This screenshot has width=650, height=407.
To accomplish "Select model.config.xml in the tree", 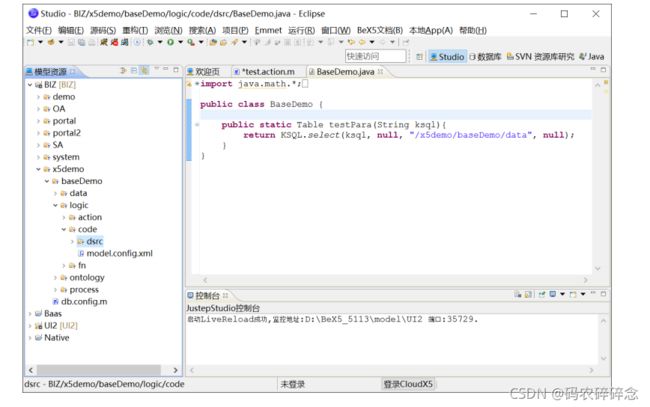I will (x=115, y=253).
